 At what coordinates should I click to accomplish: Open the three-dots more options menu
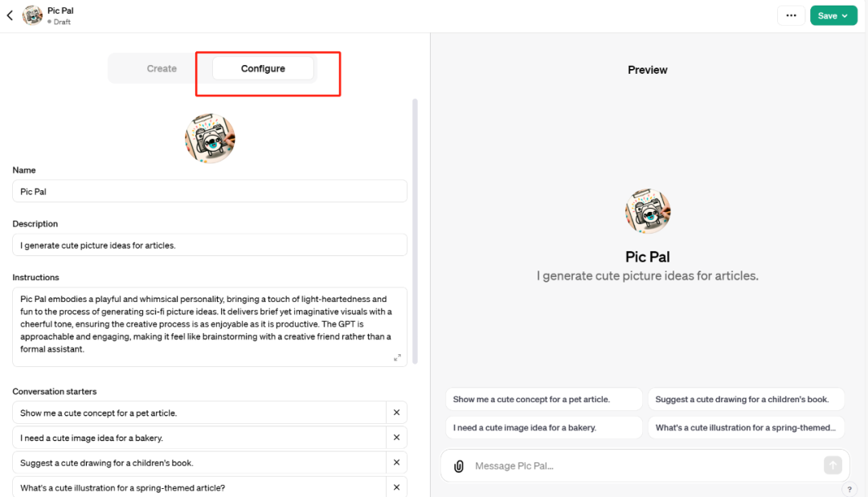[x=791, y=15]
